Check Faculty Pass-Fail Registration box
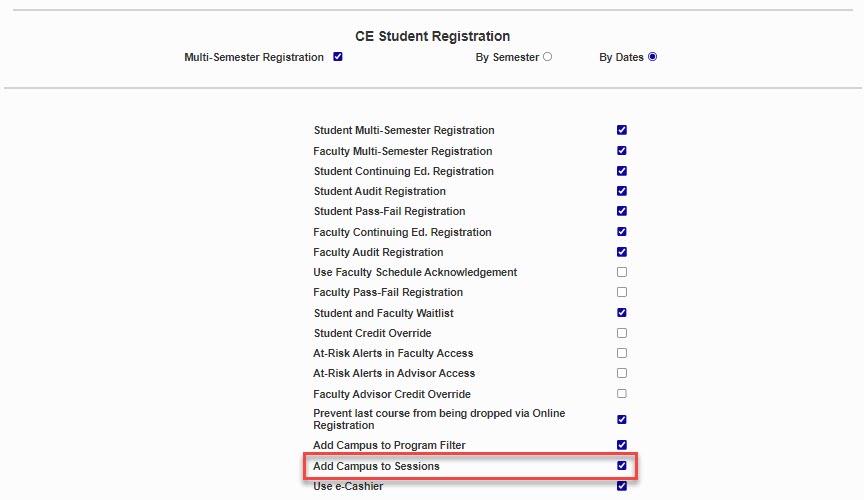This screenshot has width=864, height=500. pyautogui.click(x=622, y=292)
